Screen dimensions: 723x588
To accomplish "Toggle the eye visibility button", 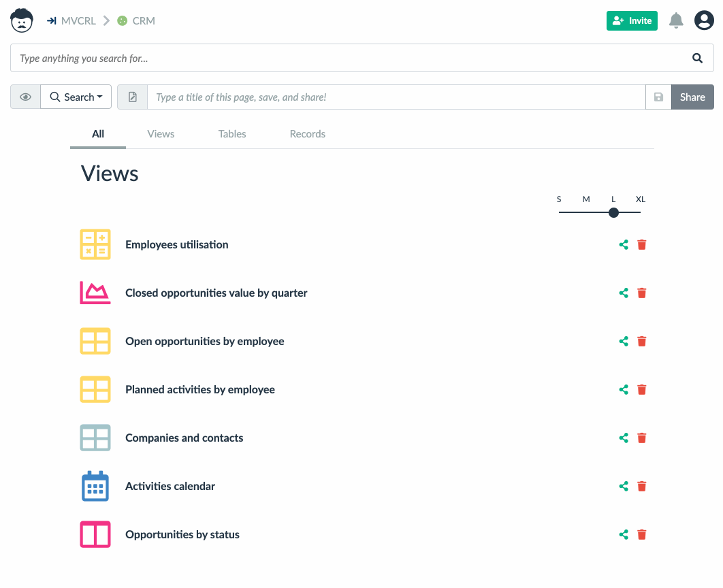I will click(x=25, y=97).
